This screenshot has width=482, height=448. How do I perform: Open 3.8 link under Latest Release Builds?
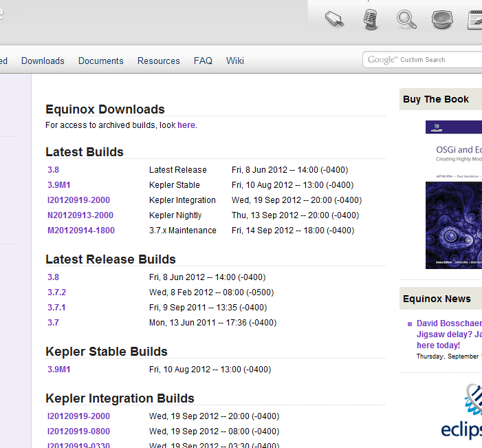click(53, 277)
